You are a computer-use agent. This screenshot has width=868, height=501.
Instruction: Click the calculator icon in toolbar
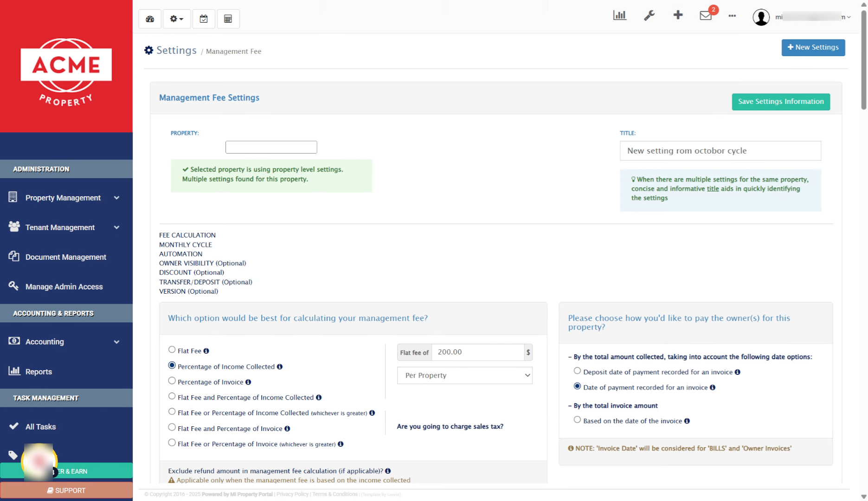click(228, 19)
